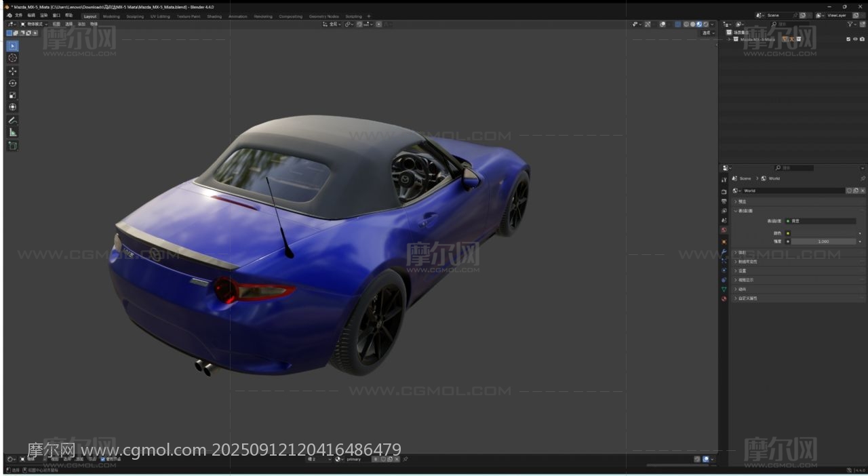Open the Render properties tab

pos(724,192)
